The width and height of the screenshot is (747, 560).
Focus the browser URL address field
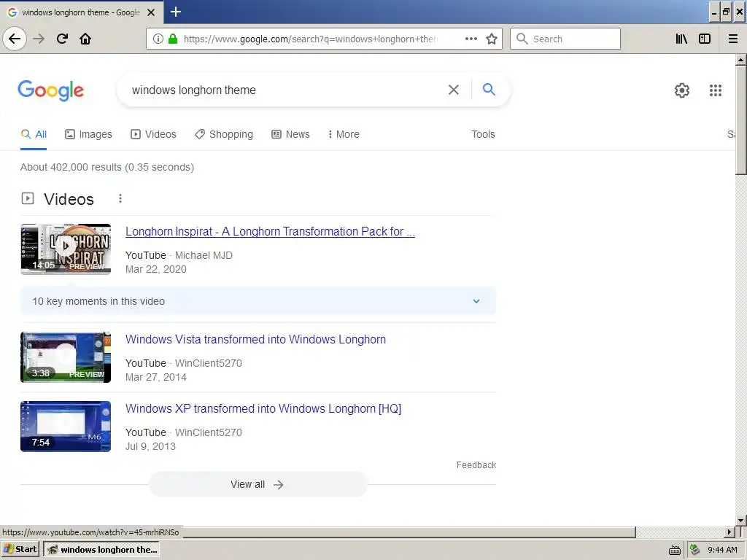(x=309, y=39)
